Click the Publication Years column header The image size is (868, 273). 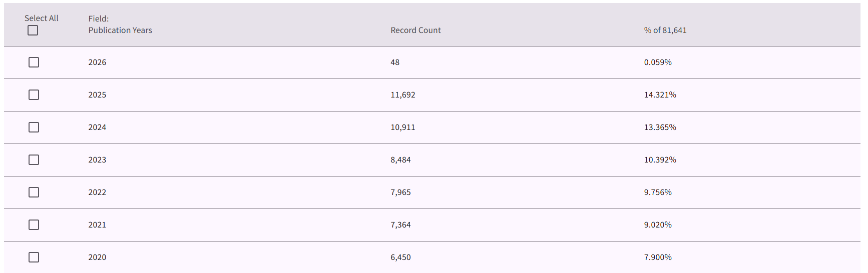pos(120,30)
